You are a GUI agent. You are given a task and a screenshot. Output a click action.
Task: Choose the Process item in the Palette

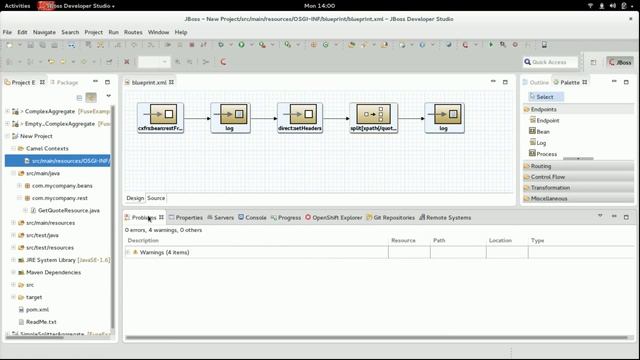(543, 154)
